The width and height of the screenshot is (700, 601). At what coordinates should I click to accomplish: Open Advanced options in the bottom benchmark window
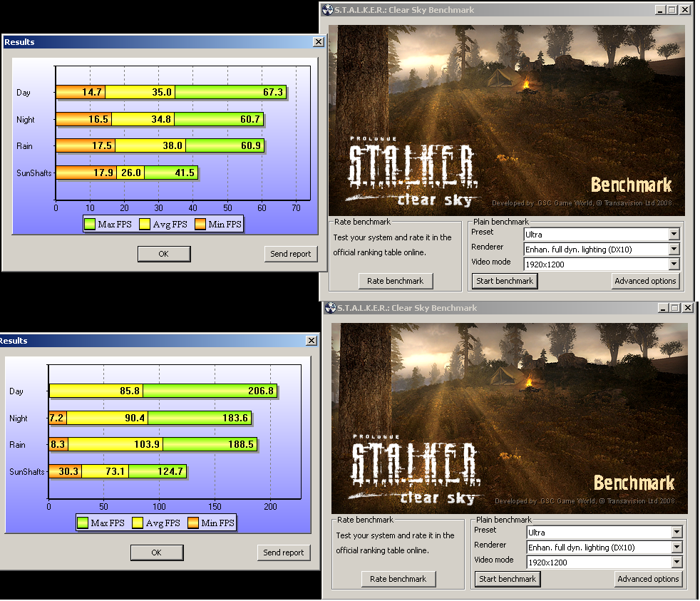pyautogui.click(x=648, y=579)
